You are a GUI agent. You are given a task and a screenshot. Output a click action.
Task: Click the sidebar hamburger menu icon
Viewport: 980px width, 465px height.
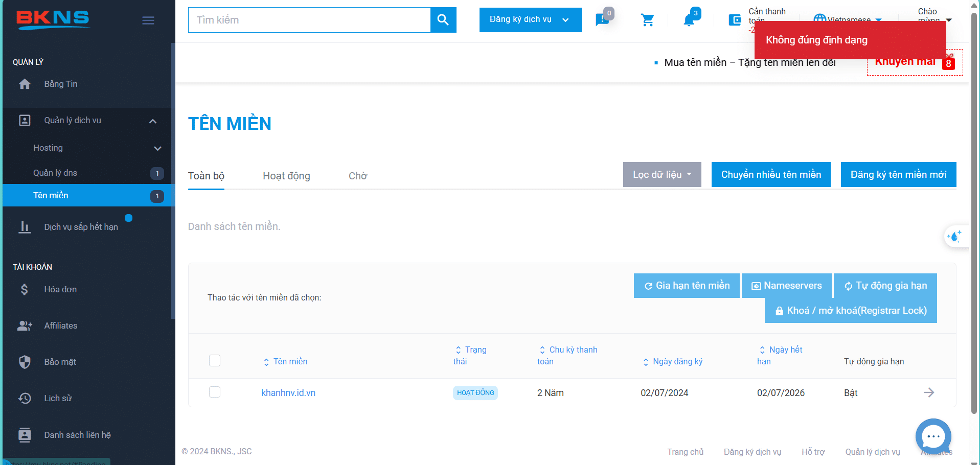(x=148, y=20)
